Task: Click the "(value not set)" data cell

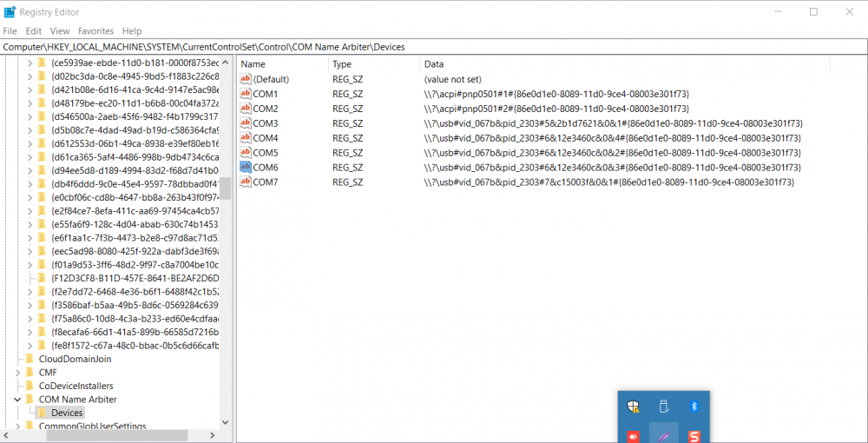Action: coord(452,79)
